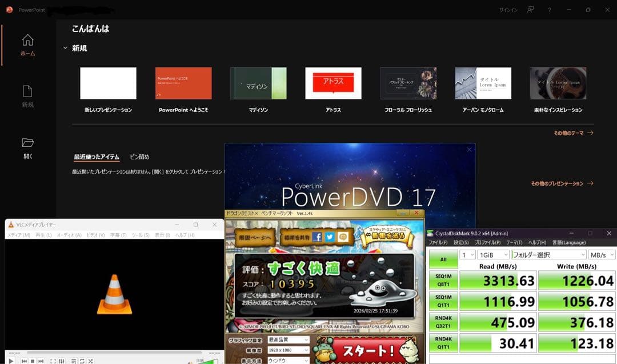Run the RND4K Q32T1 test
This screenshot has height=364, width=617.
tap(443, 322)
